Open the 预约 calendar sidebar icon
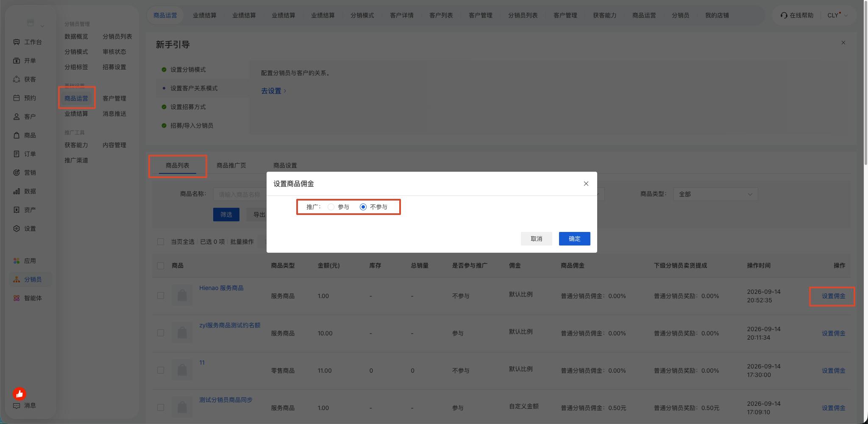Viewport: 868px width, 424px height. (17, 98)
